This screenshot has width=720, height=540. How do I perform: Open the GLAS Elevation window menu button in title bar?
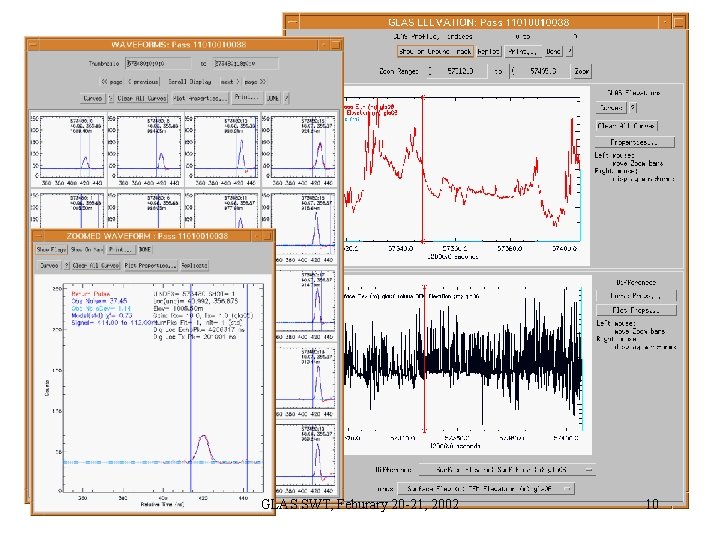coord(292,22)
